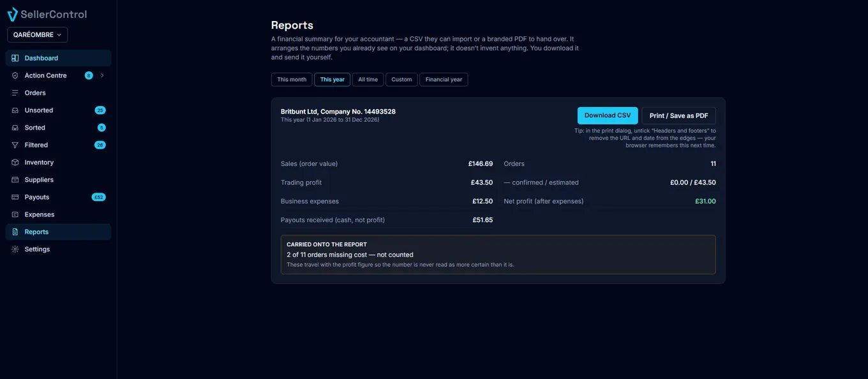Click the Britbunt Ltd company heading
The width and height of the screenshot is (868, 379).
338,112
